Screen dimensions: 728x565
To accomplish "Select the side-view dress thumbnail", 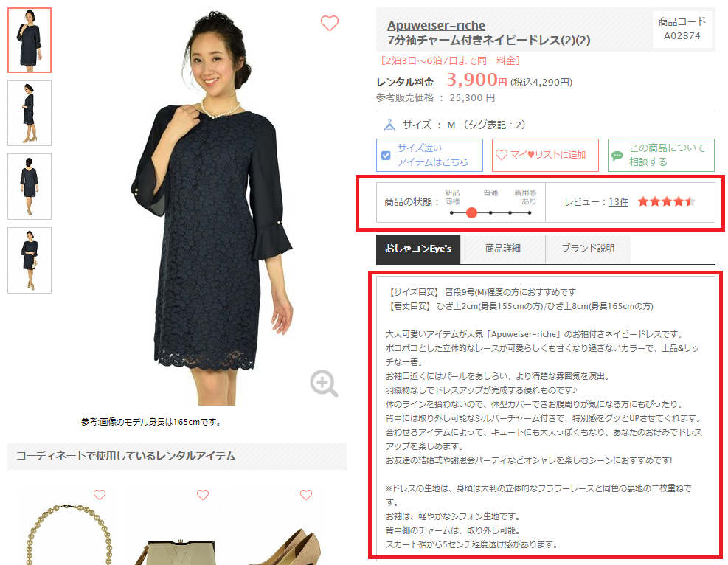I will coord(30,114).
